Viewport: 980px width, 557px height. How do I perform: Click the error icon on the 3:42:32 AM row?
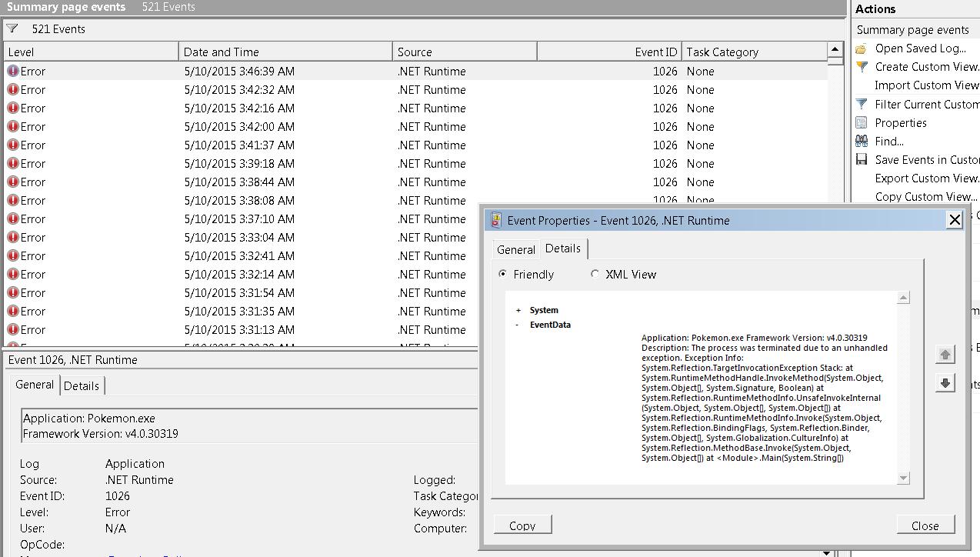tap(13, 89)
